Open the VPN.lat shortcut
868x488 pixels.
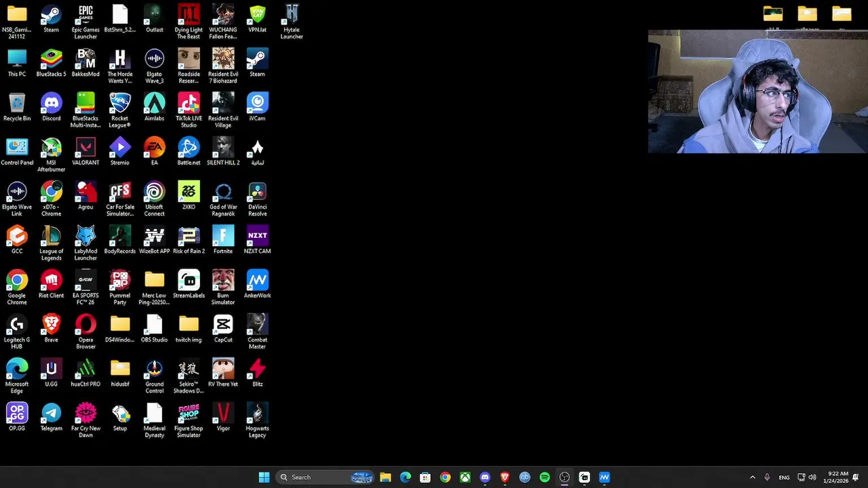[x=257, y=19]
